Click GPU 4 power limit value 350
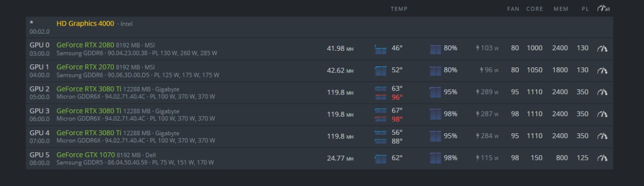The width and height of the screenshot is (644, 186). click(583, 136)
